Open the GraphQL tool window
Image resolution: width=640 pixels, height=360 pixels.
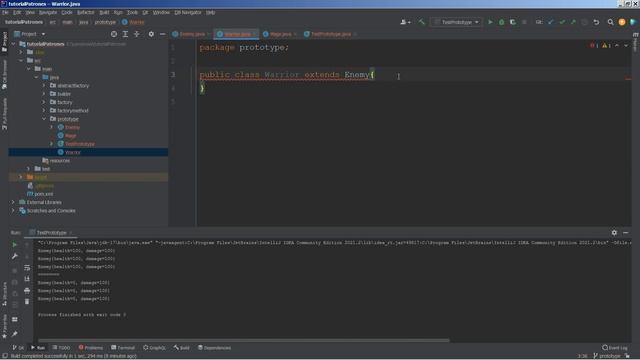[x=154, y=348]
